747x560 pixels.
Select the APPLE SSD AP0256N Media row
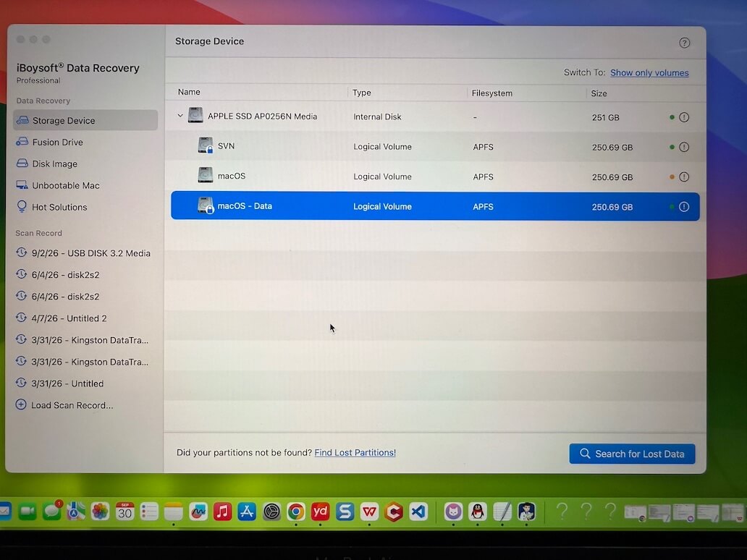[x=435, y=116]
